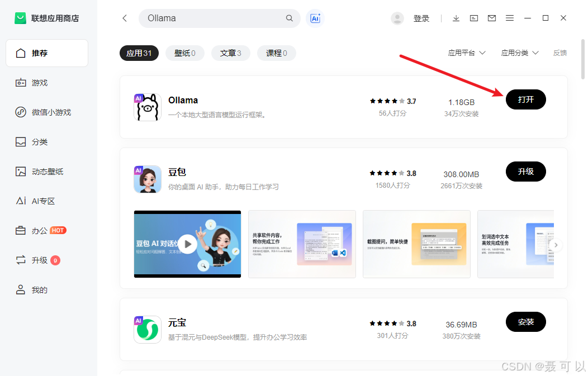Image resolution: width=588 pixels, height=376 pixels.
Task: Click the 基于混元与DeepSeek模型 description
Action: [238, 337]
